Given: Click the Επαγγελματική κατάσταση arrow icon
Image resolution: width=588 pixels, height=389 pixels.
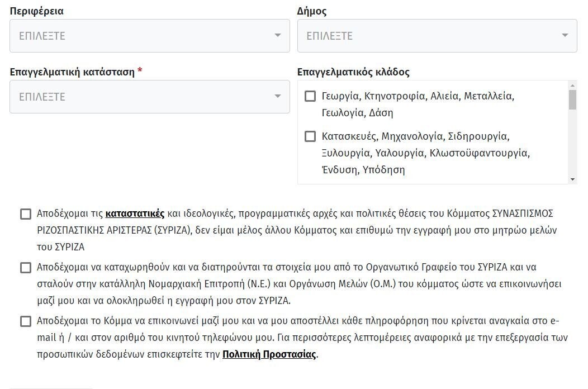Looking at the screenshot, I should coord(278,97).
